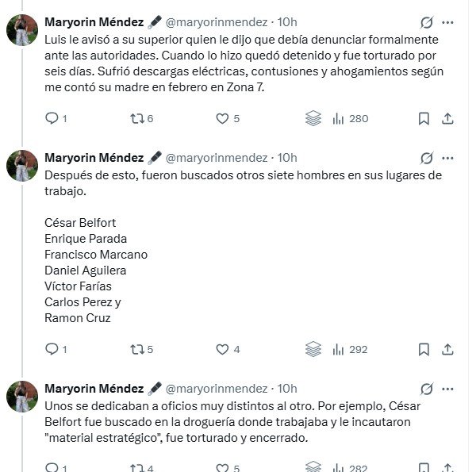
Task: Open more options on the names tweet
Action: pyautogui.click(x=447, y=158)
